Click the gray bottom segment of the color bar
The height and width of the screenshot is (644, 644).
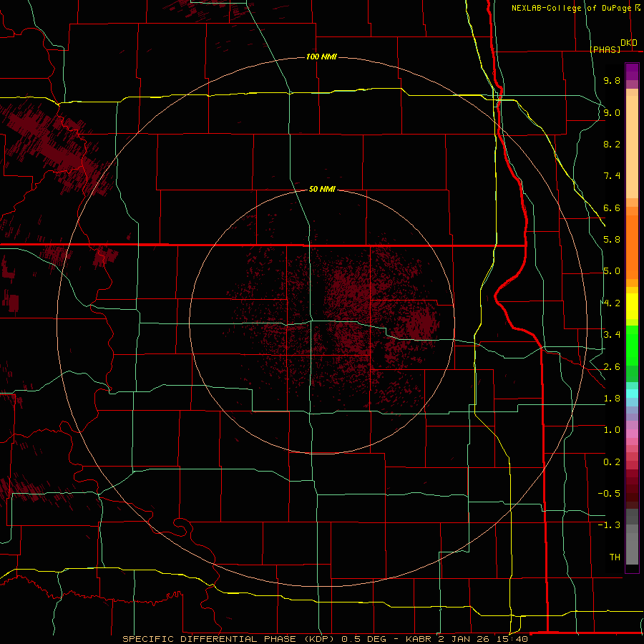pos(632,548)
